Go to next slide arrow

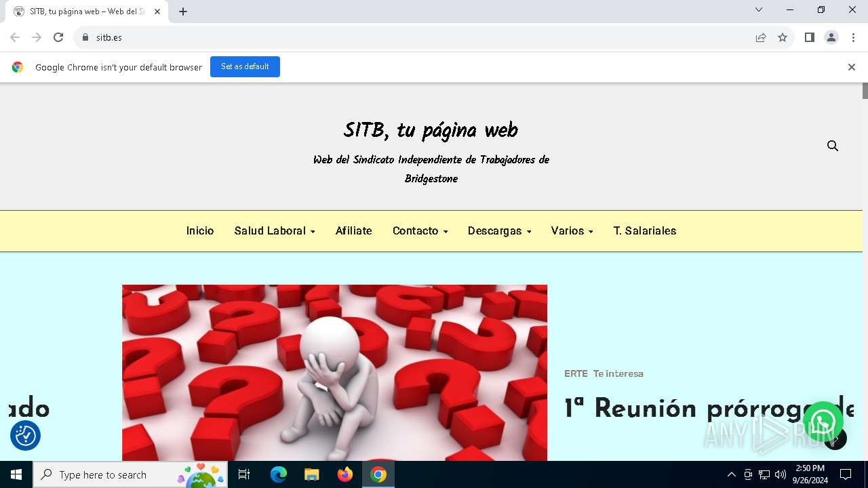tap(835, 439)
